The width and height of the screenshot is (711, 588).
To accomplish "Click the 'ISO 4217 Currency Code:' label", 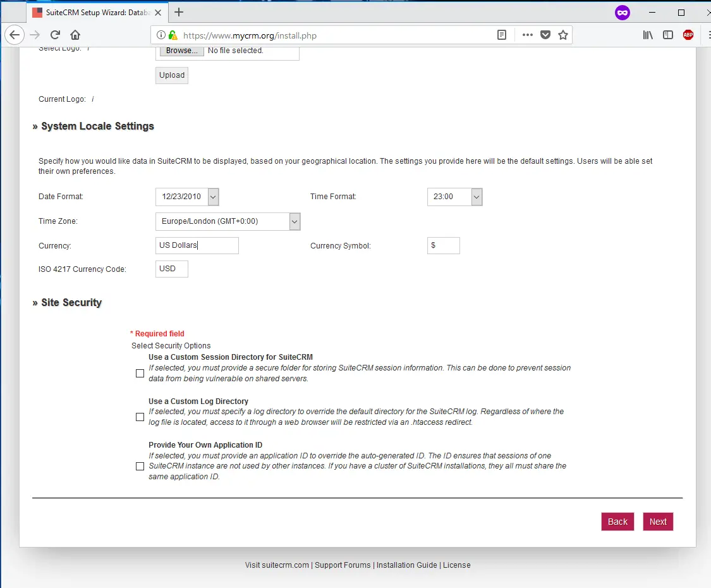I will [x=83, y=269].
